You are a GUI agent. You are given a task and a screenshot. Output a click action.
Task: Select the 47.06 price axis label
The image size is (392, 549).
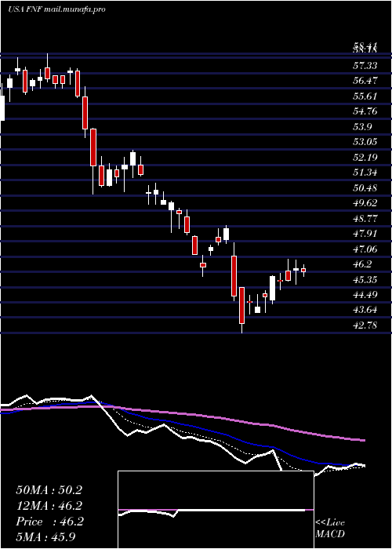(365, 249)
